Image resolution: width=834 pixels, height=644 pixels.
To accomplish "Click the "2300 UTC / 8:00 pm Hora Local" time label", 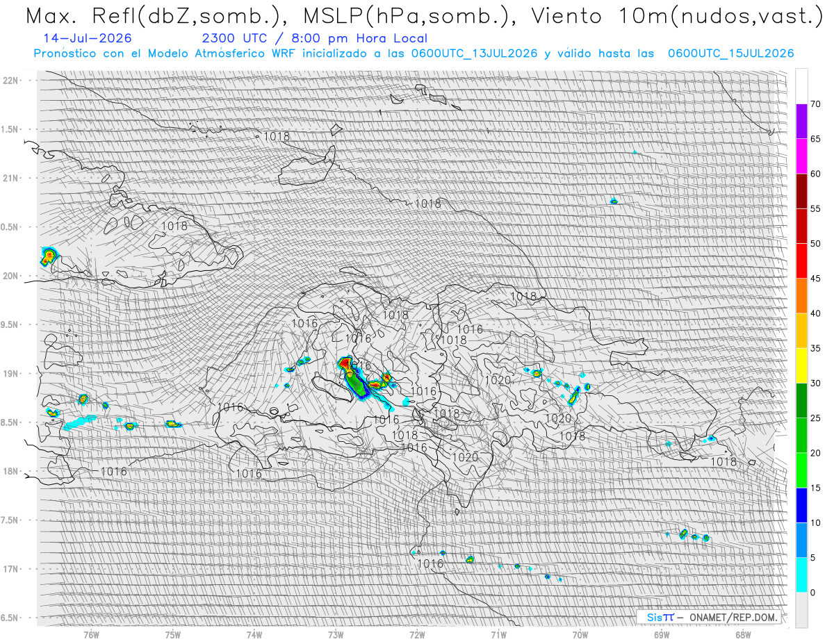I will point(315,38).
